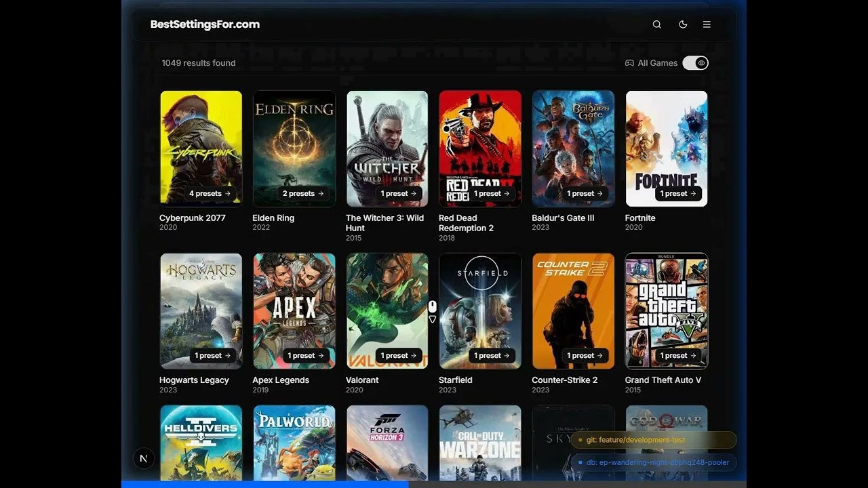Open Cyberpunk 2077's 4 presets button
Image resolution: width=868 pixels, height=488 pixels.
210,193
